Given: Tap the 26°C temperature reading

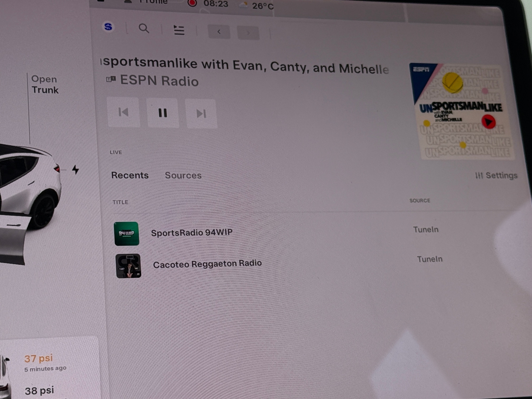Looking at the screenshot, I should point(263,6).
